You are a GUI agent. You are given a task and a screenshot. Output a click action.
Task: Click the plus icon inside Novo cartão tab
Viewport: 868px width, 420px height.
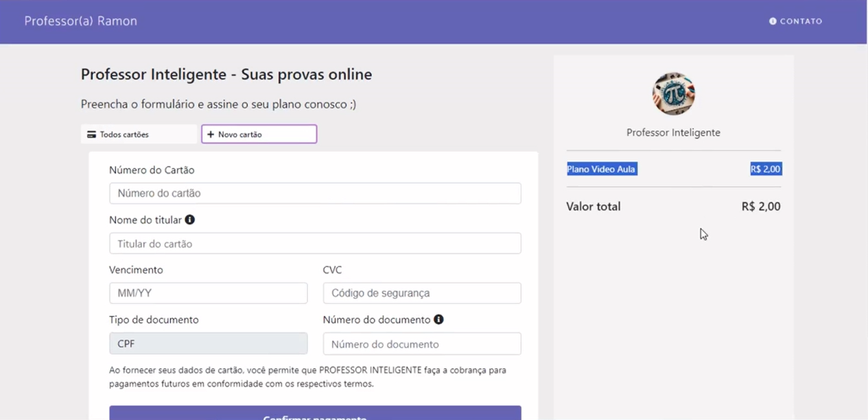(211, 134)
